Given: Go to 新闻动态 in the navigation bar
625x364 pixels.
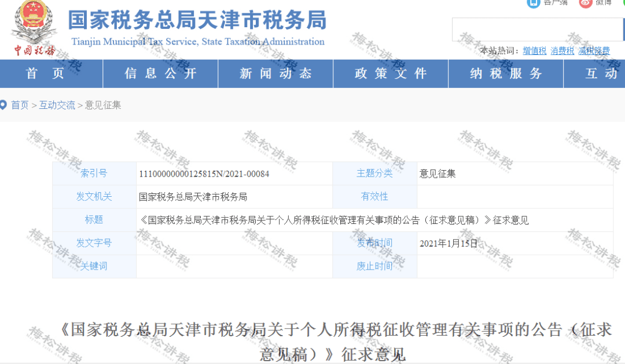Looking at the screenshot, I should [275, 73].
